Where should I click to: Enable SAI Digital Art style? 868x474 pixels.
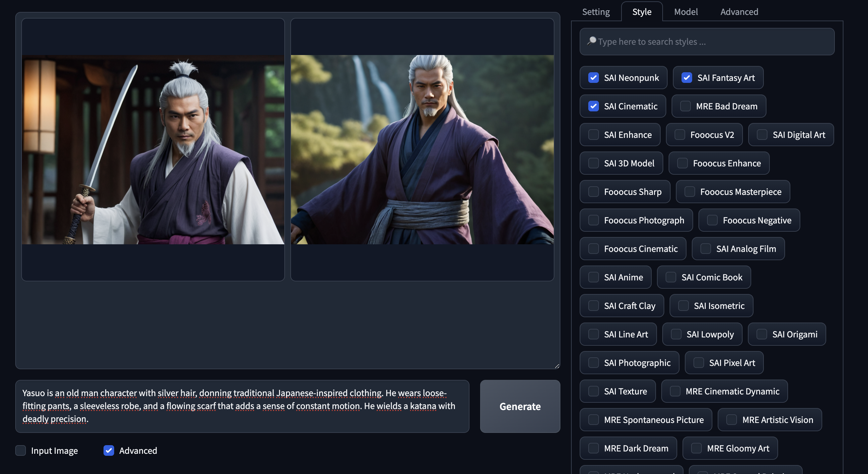pyautogui.click(x=762, y=135)
